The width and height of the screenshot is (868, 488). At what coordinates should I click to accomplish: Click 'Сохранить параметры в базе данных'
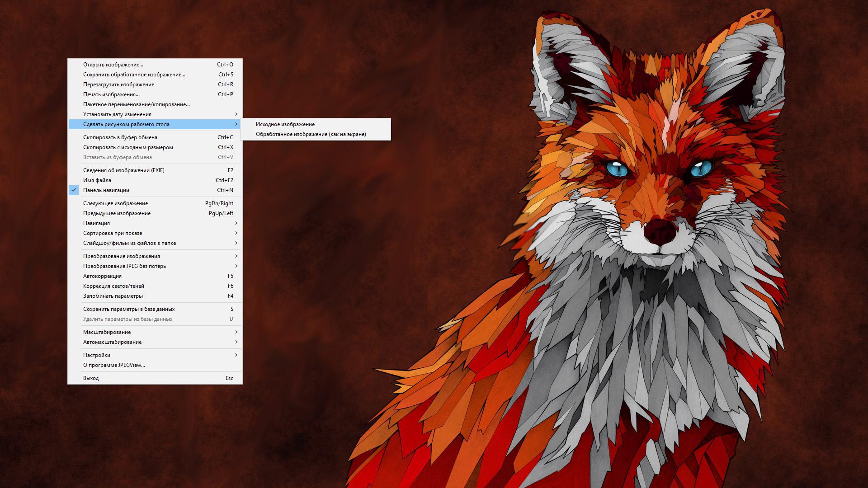point(155,309)
